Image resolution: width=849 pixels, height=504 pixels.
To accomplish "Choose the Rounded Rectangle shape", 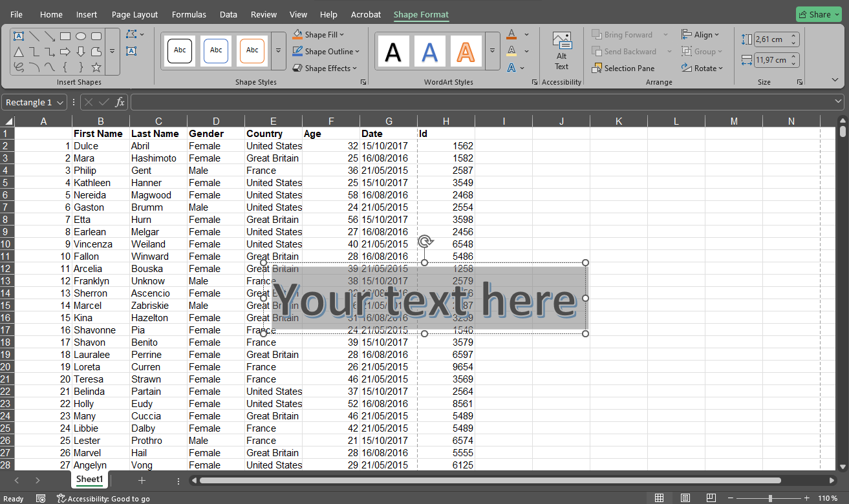I will 96,36.
